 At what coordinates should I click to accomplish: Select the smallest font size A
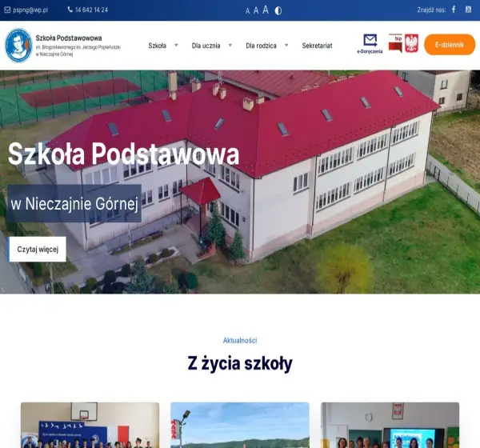pos(247,11)
